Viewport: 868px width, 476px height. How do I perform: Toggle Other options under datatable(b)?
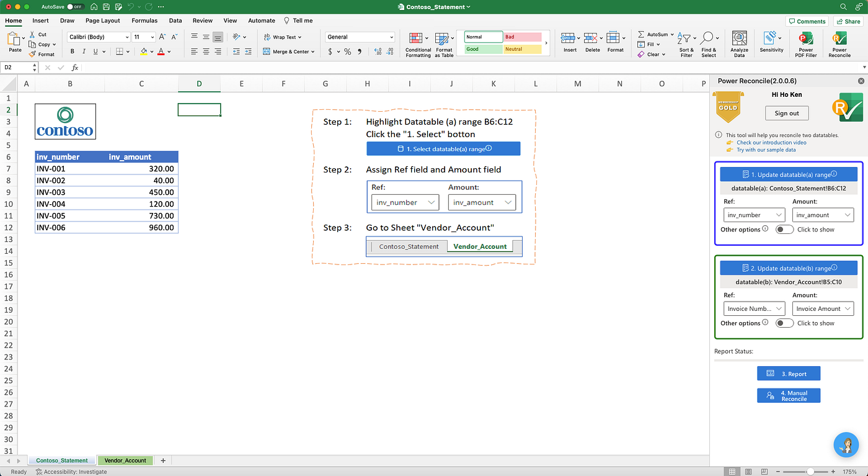click(x=784, y=323)
